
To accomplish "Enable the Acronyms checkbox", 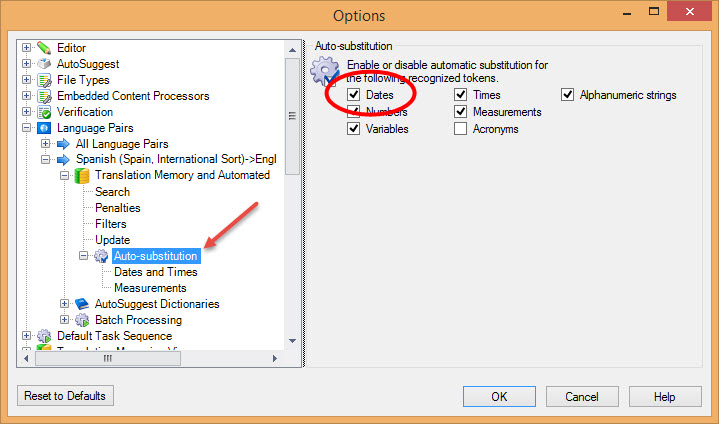I will click(461, 129).
